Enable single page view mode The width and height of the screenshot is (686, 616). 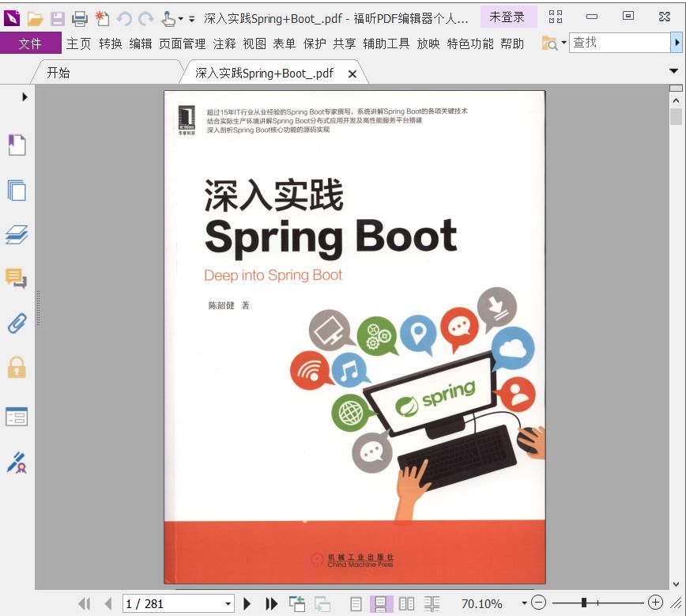(356, 603)
